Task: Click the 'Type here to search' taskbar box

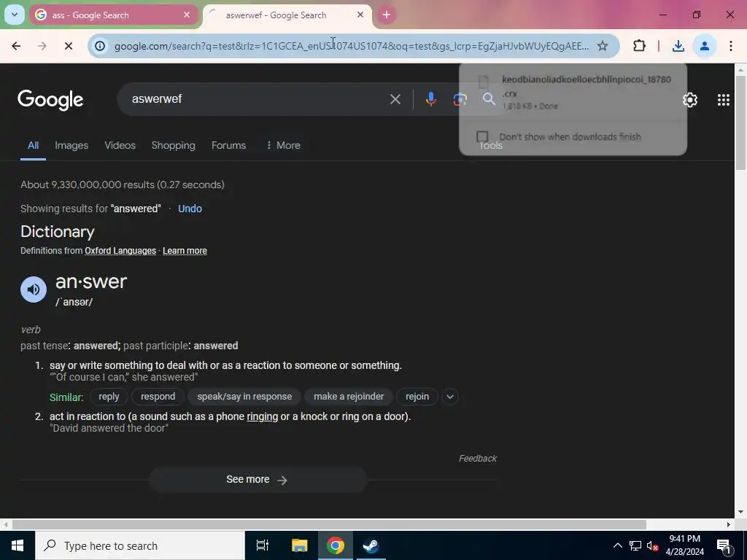Action: (140, 545)
